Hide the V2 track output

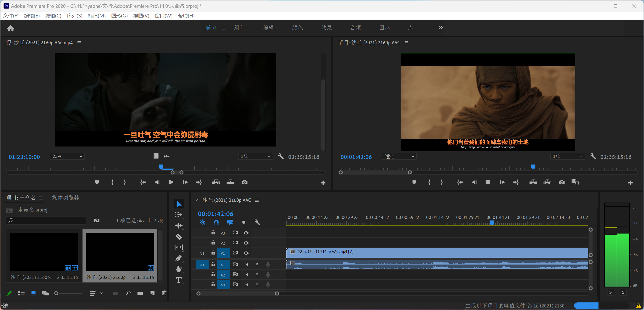(x=246, y=243)
